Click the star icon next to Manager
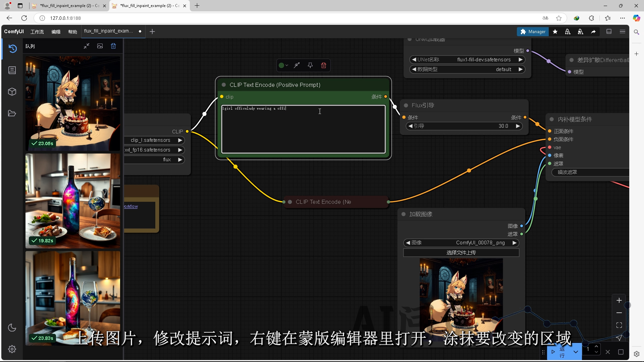This screenshot has height=362, width=644. (x=555, y=32)
